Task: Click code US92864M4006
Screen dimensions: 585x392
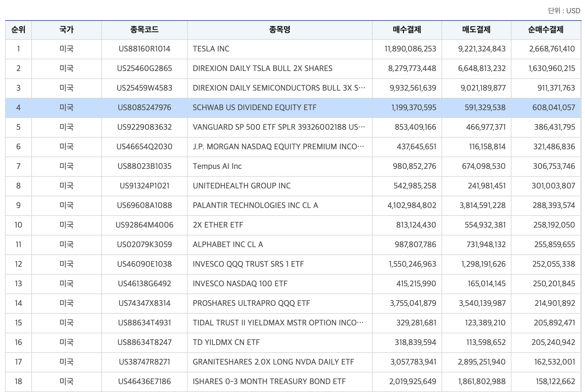Action: (x=145, y=225)
